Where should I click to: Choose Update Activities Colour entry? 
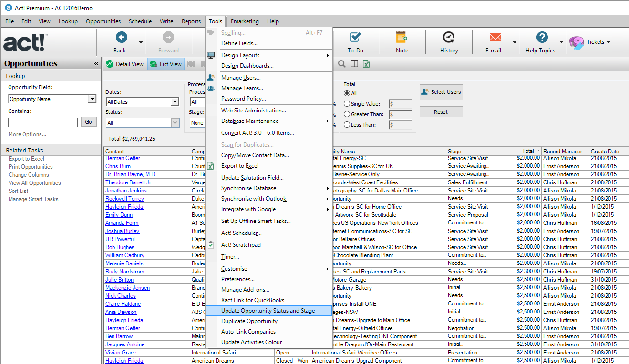tap(269, 342)
